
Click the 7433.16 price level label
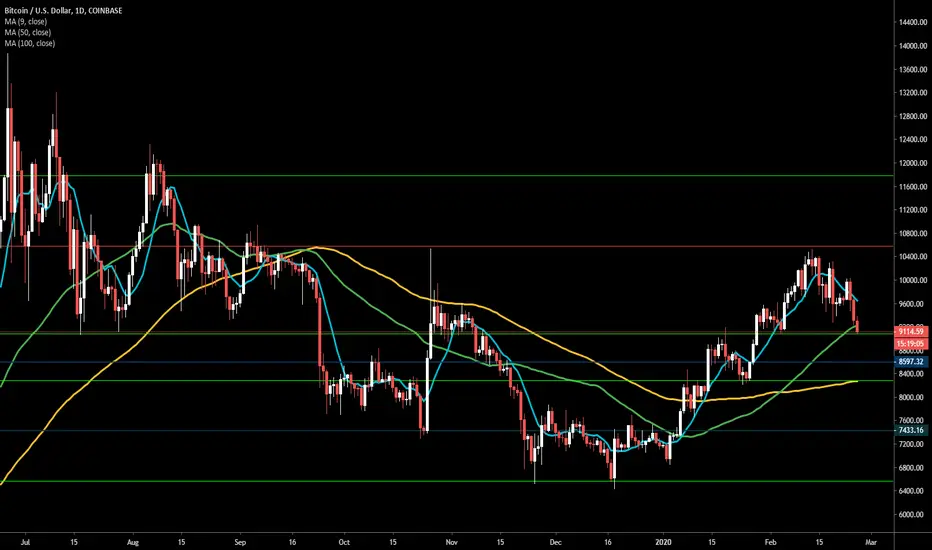click(911, 430)
